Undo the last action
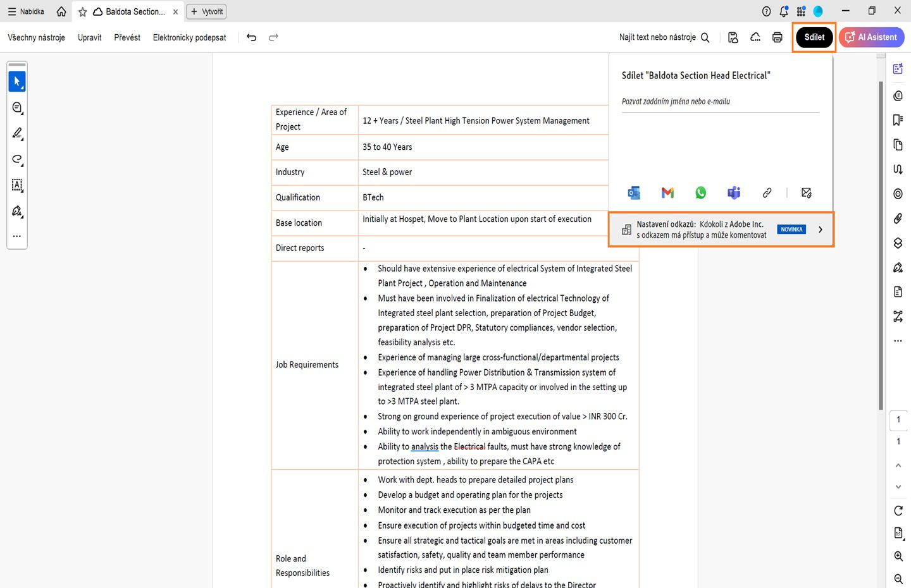 pos(251,37)
